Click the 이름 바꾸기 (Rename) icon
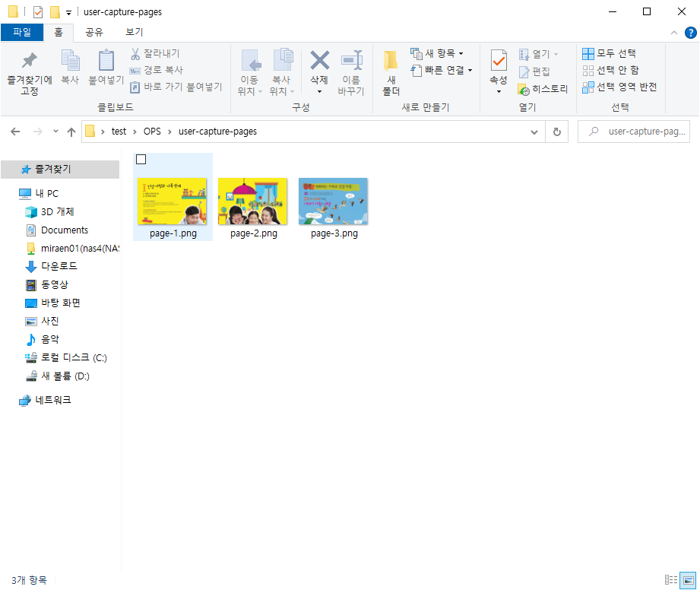 [x=352, y=71]
